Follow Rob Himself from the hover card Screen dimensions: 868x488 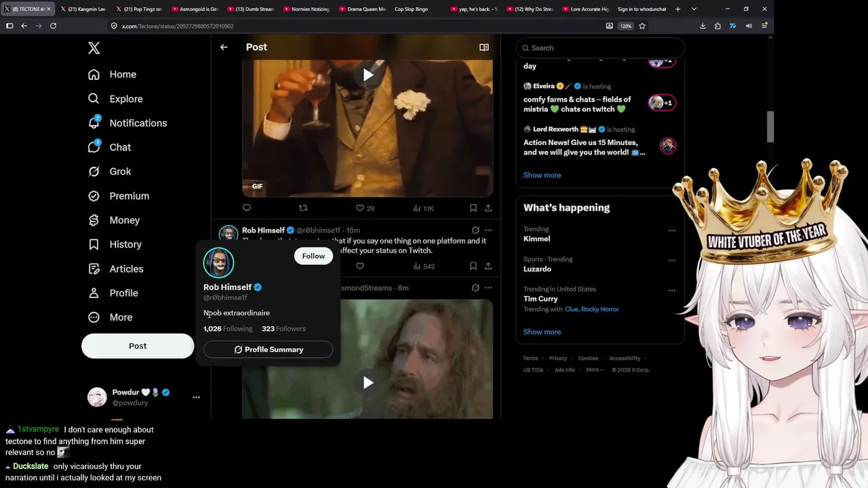[x=313, y=256]
